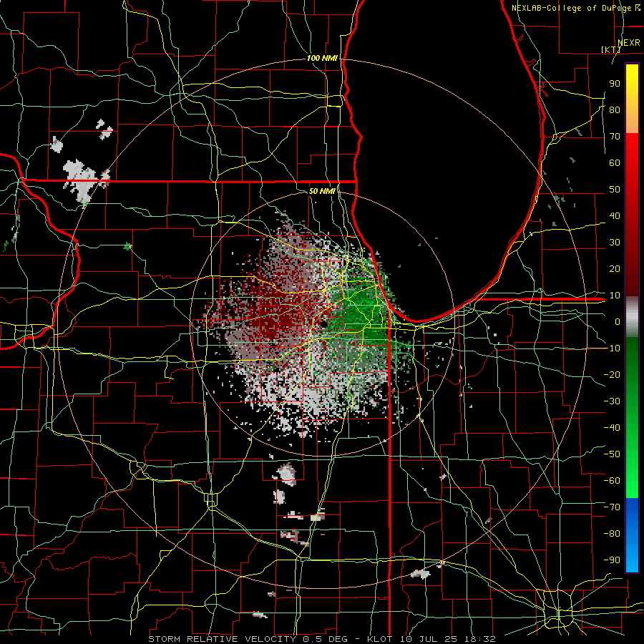
Task: Click the -30 knot scale label
Action: click(x=612, y=401)
